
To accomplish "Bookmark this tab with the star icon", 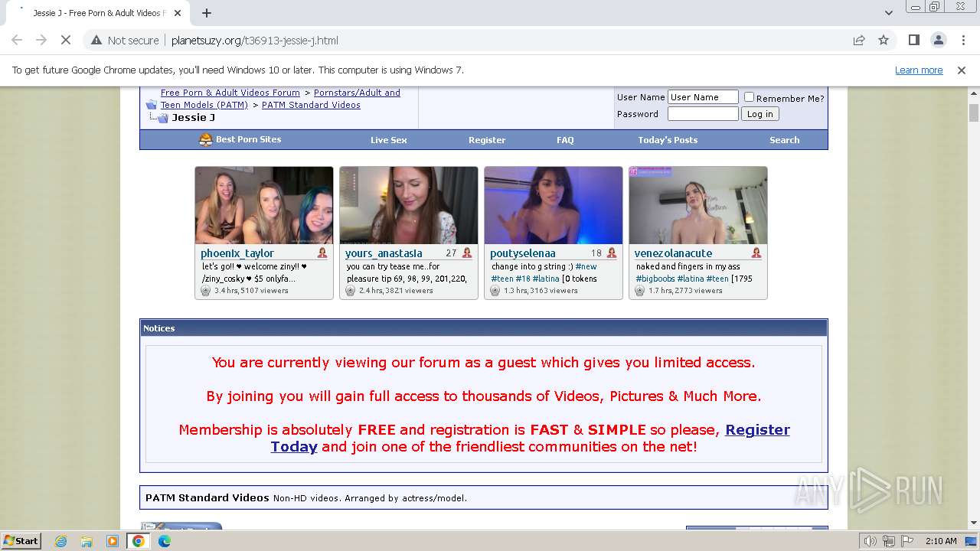I will [x=884, y=40].
